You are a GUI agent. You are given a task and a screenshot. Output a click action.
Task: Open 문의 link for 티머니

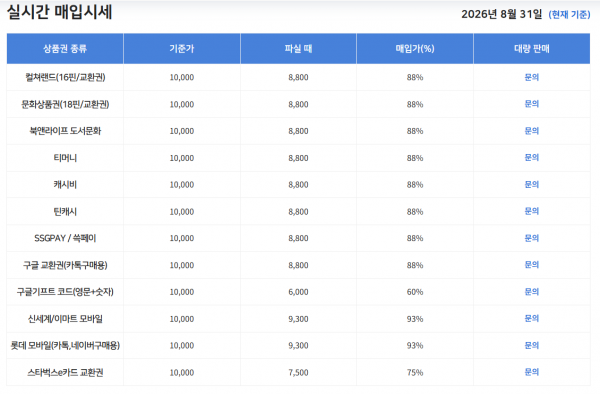[x=532, y=158]
